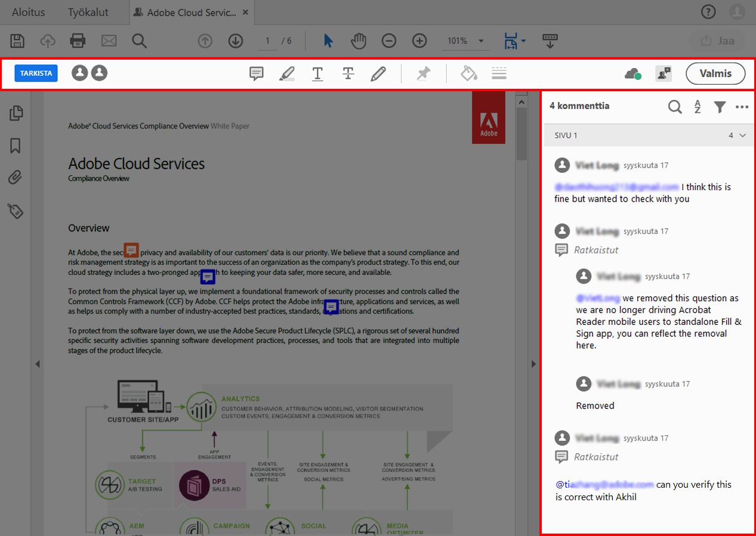Image resolution: width=756 pixels, height=536 pixels.
Task: Select the arrow selection tool
Action: [x=328, y=41]
